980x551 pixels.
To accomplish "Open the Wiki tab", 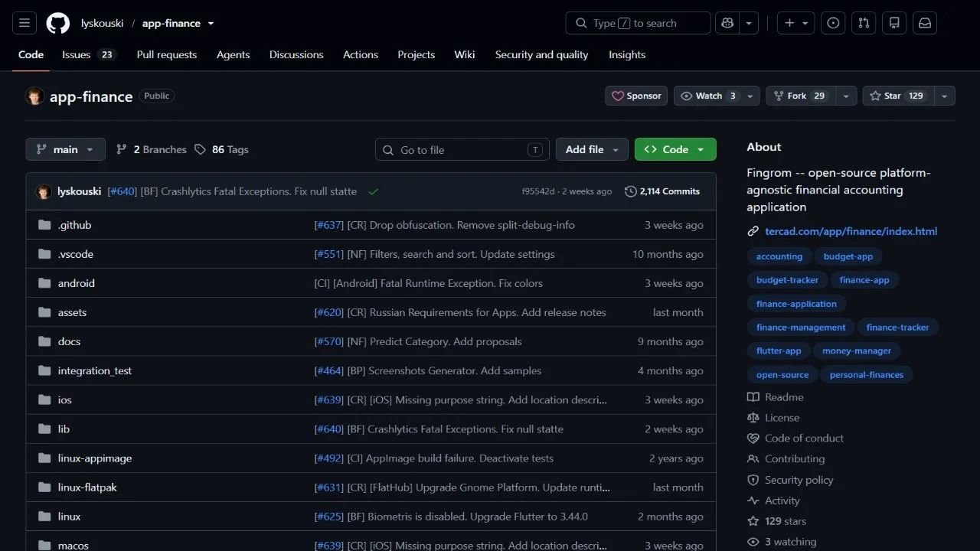I will point(464,54).
